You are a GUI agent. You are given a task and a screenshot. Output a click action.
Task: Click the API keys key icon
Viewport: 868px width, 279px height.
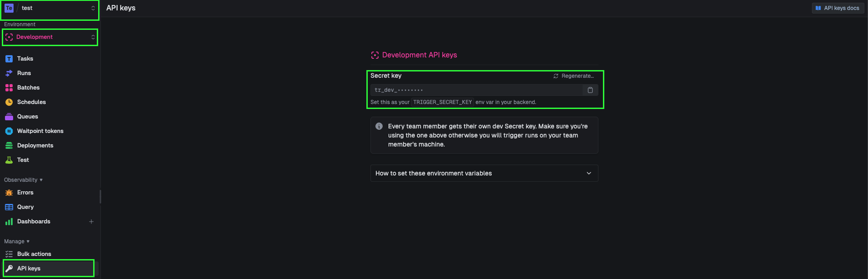coord(9,269)
